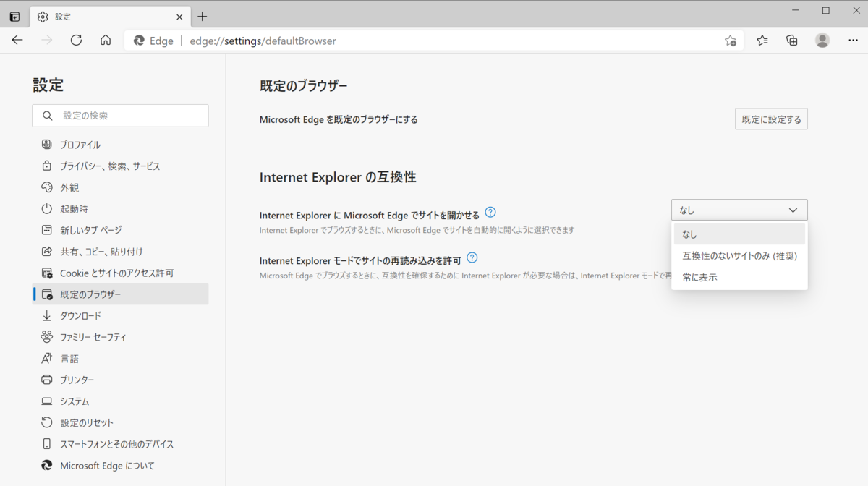The height and width of the screenshot is (486, 868).
Task: Minimize the Edge window
Action: click(x=796, y=11)
